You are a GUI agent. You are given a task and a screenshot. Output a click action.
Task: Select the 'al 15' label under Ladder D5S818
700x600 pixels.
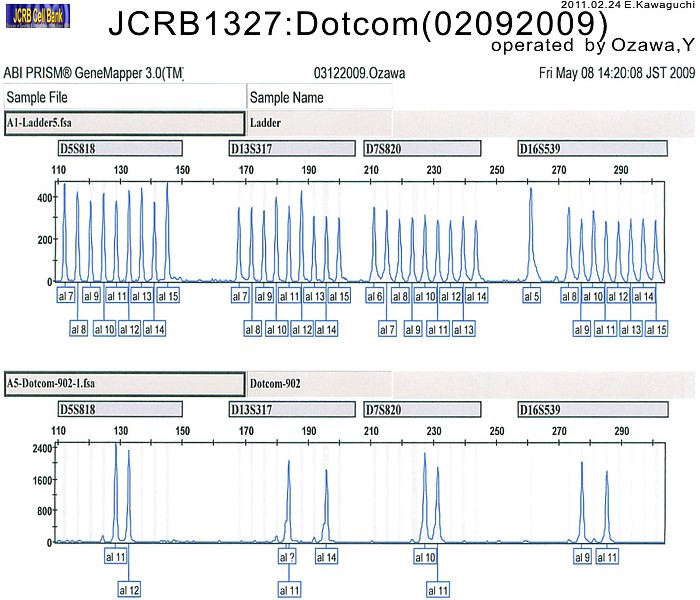168,296
